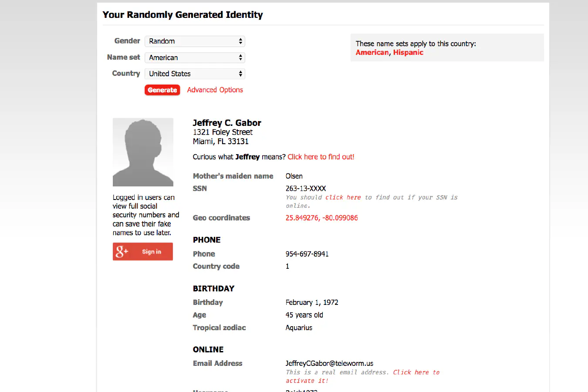588x392 pixels.
Task: Follow the SSN online check link
Action: pos(343,197)
